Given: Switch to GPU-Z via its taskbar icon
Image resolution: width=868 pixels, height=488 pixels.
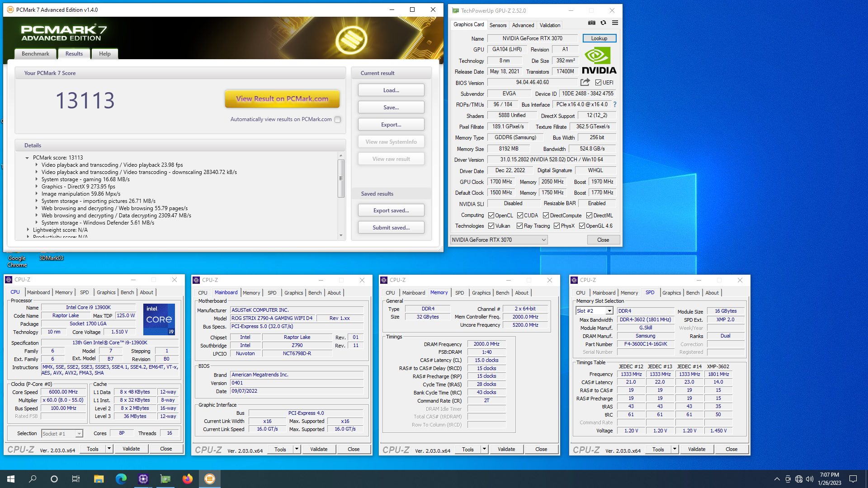Looking at the screenshot, I should pyautogui.click(x=165, y=479).
